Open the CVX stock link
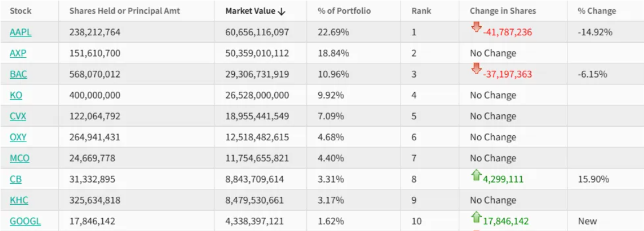Screen dimensions: 644x231 18,116
